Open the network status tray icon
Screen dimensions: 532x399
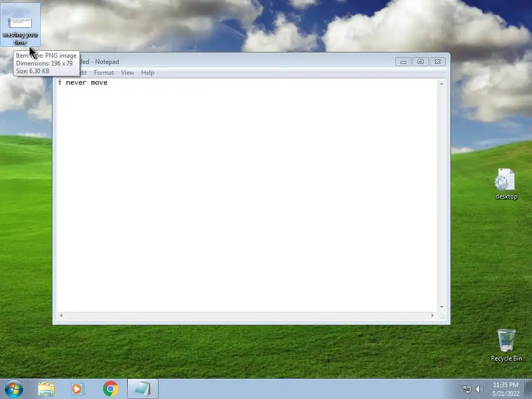467,389
